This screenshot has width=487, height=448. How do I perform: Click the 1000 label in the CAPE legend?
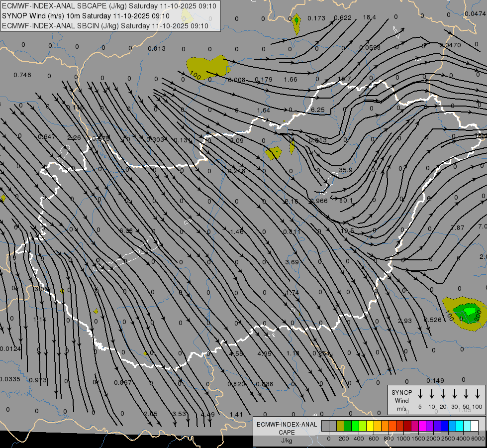(x=403, y=439)
